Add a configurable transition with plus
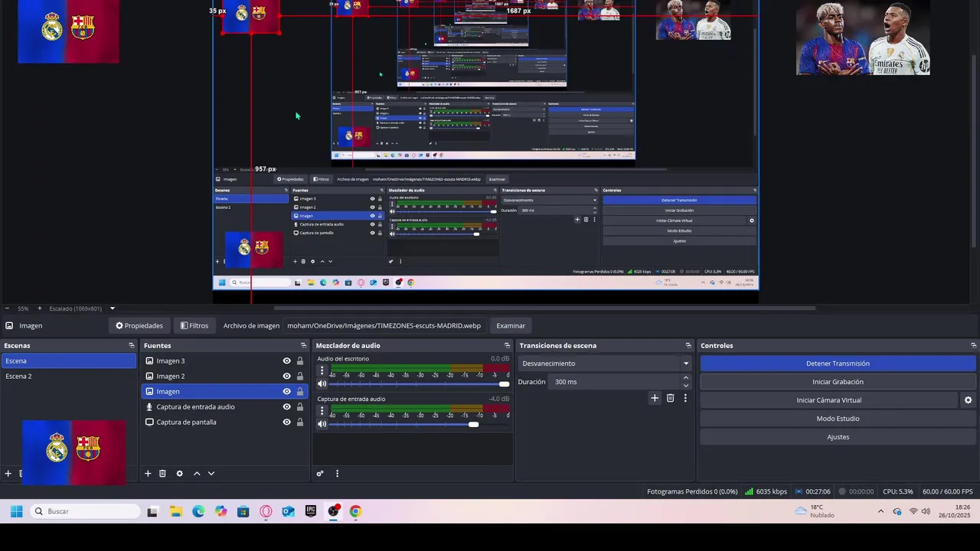Viewport: 980px width, 551px height. click(x=655, y=398)
